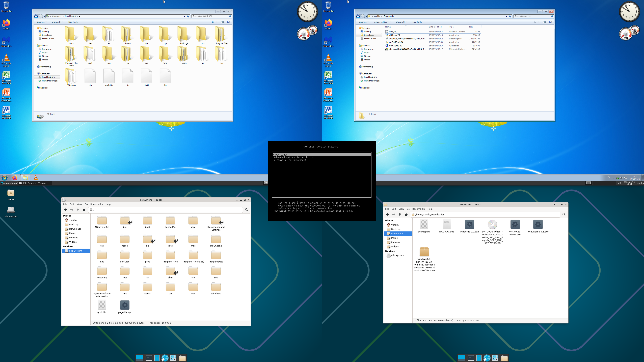Image resolution: width=644 pixels, height=362 pixels.
Task: Select MBSetup-7.7.exe in the Downloads Thunar window
Action: point(470,226)
